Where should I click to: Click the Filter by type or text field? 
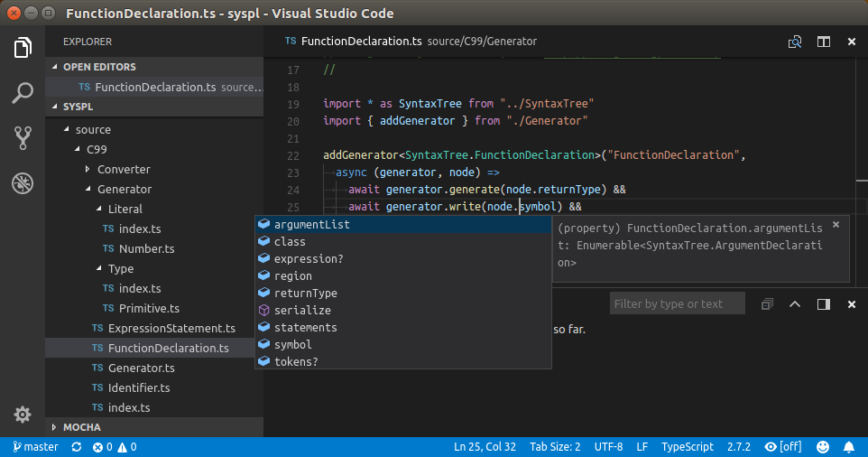point(677,304)
